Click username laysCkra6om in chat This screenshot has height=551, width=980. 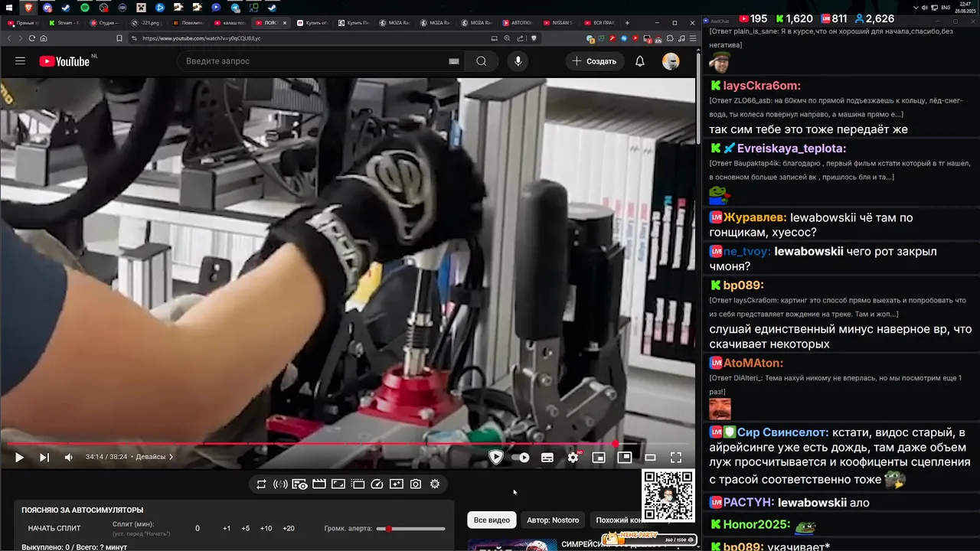(x=762, y=86)
